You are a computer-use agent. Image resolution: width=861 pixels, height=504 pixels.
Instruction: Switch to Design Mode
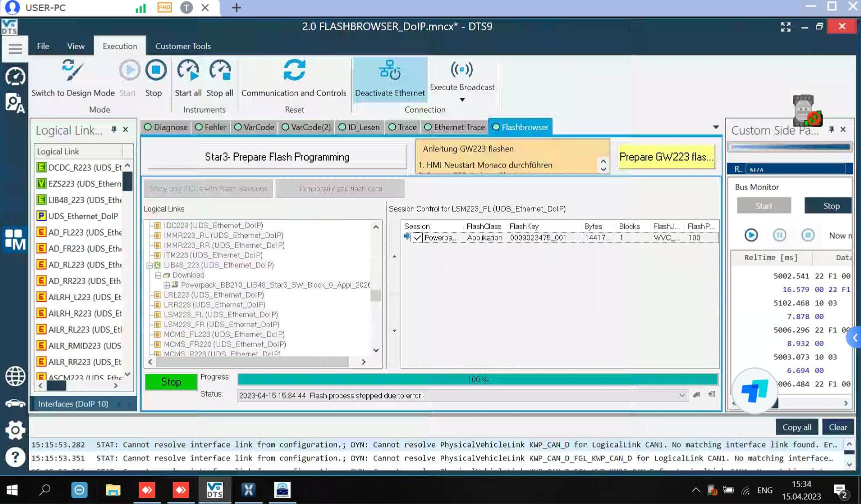point(72,80)
